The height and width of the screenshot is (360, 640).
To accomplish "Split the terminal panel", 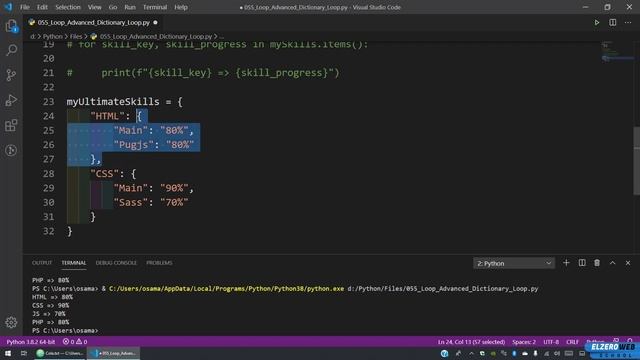I will click(x=582, y=263).
